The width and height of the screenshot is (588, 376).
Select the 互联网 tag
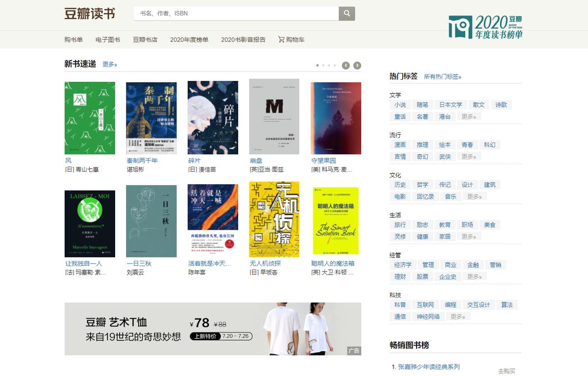425,305
